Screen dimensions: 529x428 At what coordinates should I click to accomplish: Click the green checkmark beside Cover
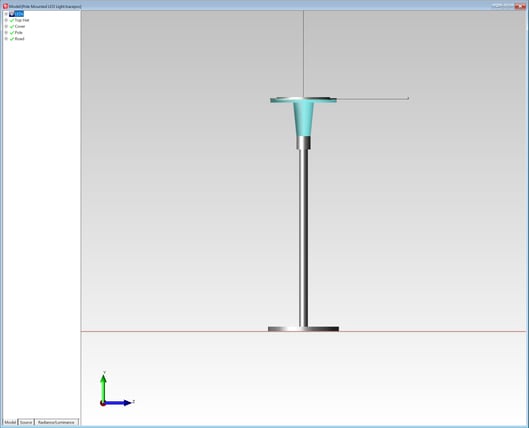[12, 27]
